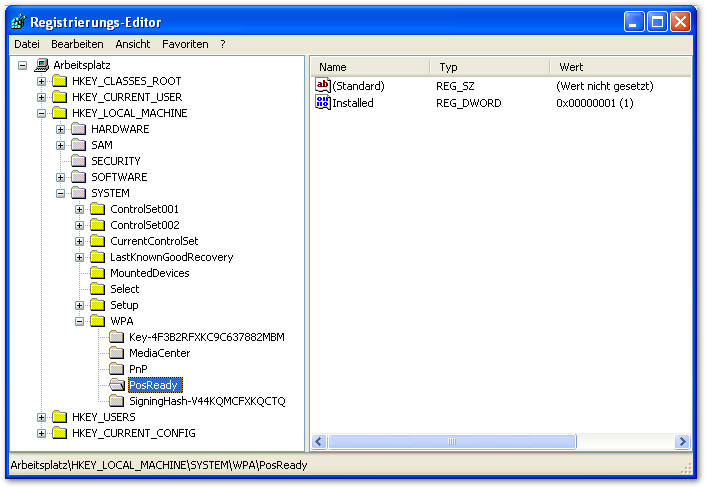Click the Installed DWORD value icon
This screenshot has width=706, height=488.
coord(323,103)
